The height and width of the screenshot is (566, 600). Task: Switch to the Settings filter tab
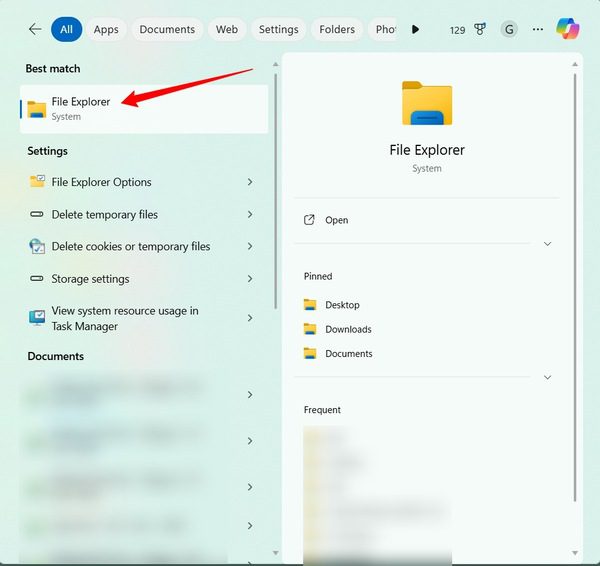(279, 29)
